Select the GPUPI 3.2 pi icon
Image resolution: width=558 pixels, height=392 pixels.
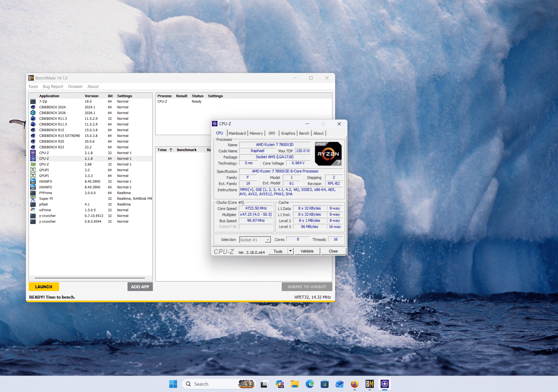coord(33,170)
